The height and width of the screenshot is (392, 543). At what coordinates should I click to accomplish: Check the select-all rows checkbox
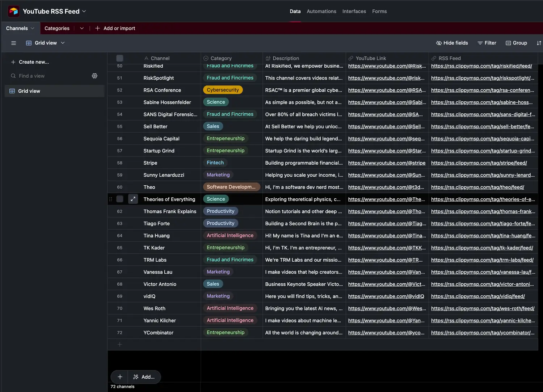(x=120, y=58)
